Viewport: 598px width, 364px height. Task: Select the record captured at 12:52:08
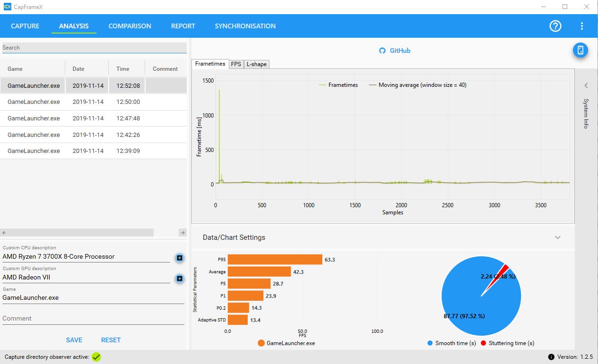coord(93,85)
